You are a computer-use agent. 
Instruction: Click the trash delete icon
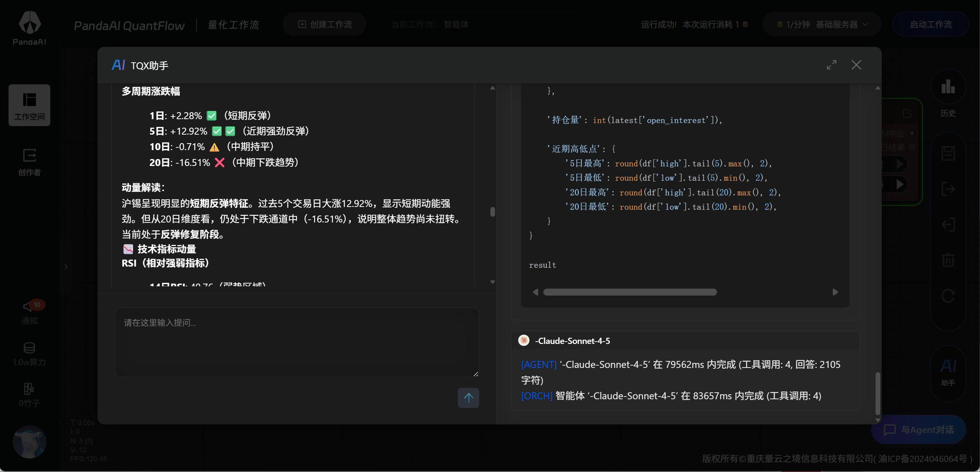point(948,260)
